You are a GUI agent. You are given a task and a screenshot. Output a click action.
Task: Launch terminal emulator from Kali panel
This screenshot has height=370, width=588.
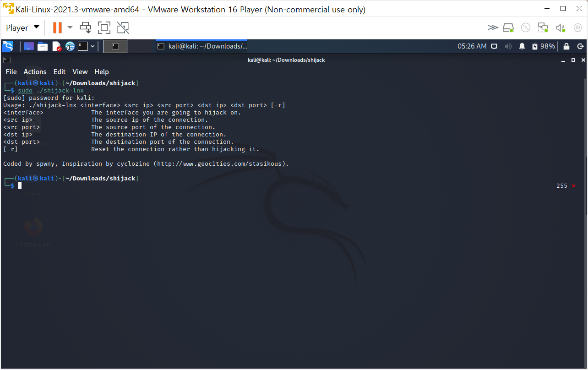tap(83, 46)
